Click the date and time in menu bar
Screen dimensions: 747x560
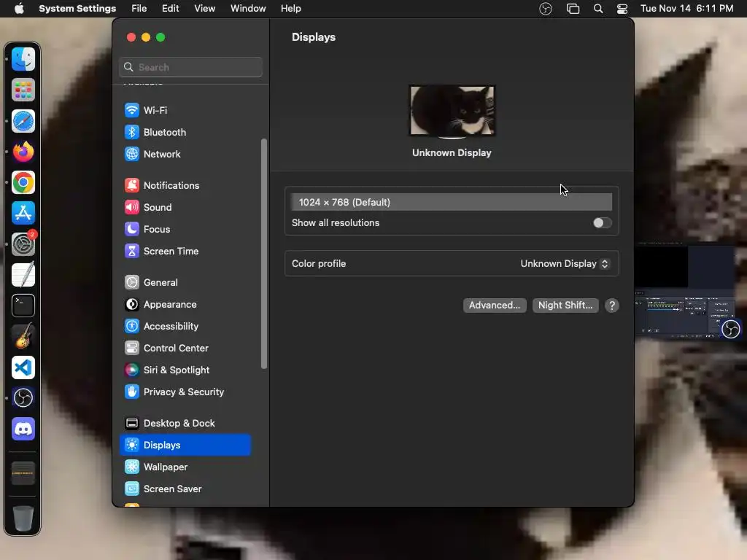(686, 9)
